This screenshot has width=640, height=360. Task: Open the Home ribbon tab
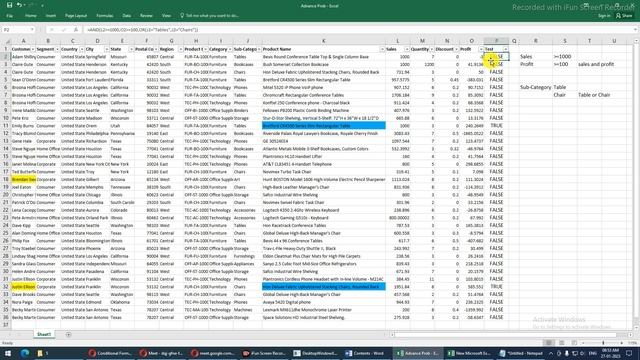31,16
